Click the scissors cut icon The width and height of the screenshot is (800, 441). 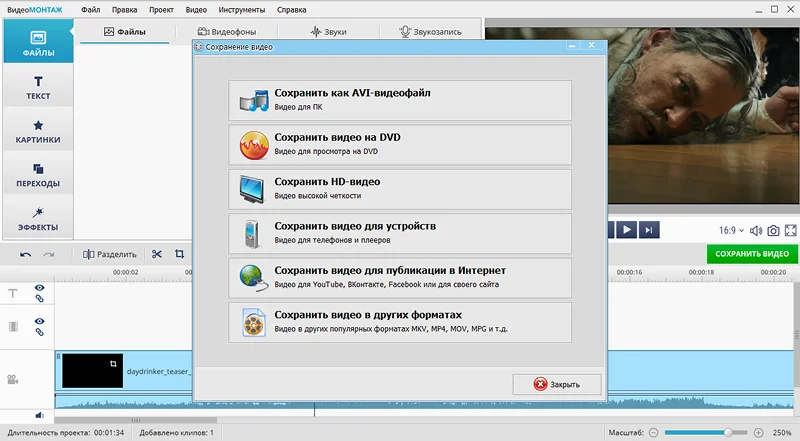click(157, 254)
